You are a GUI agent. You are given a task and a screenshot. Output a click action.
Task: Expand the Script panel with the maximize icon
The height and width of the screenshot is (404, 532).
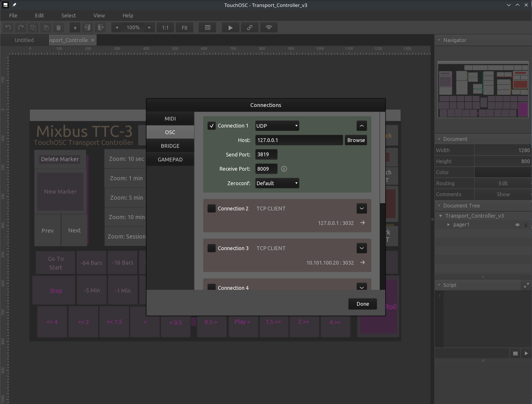coord(526,285)
